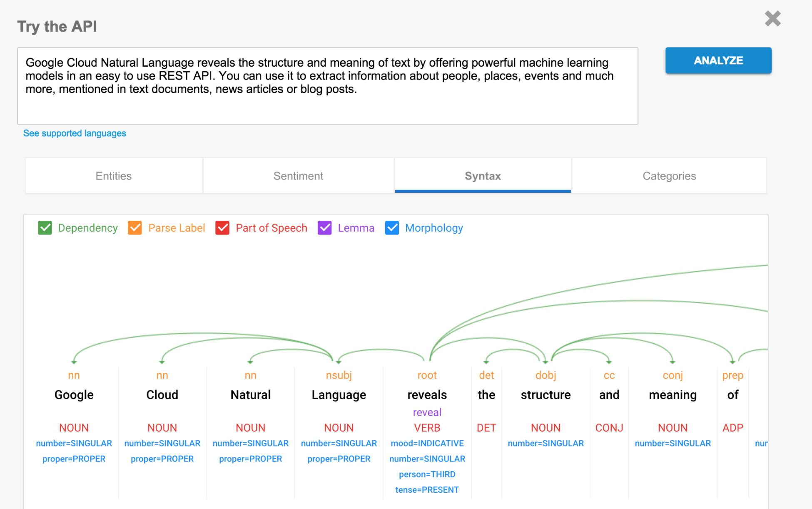Click the purple 'reveal' lemma

[427, 412]
